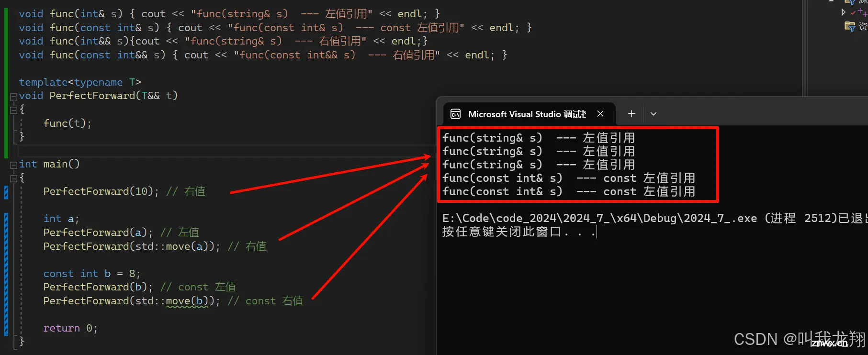Select the resource files filter folder icon
This screenshot has height=355, width=868.
[x=850, y=26]
